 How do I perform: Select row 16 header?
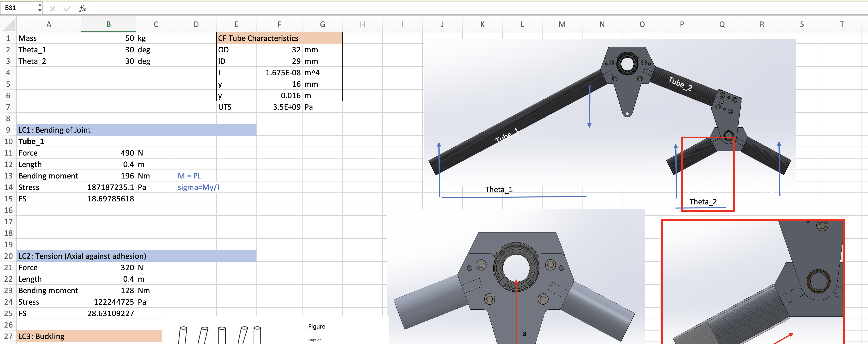(8, 210)
